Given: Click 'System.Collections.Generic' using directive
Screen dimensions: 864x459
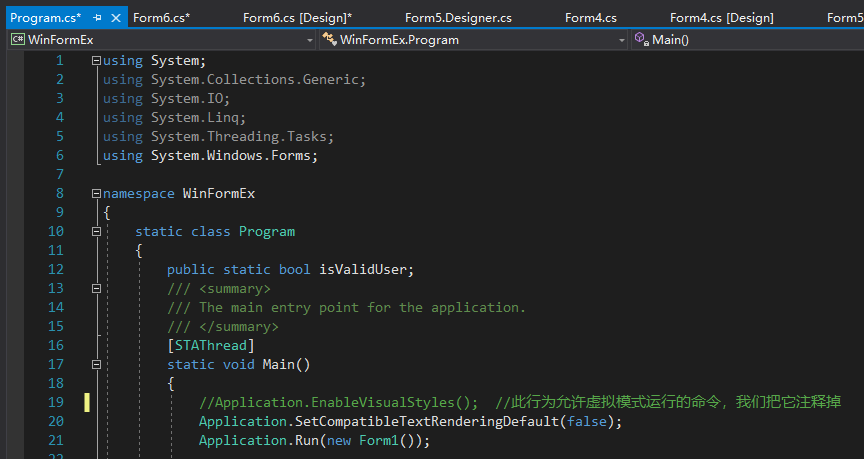Looking at the screenshot, I should pyautogui.click(x=255, y=80).
